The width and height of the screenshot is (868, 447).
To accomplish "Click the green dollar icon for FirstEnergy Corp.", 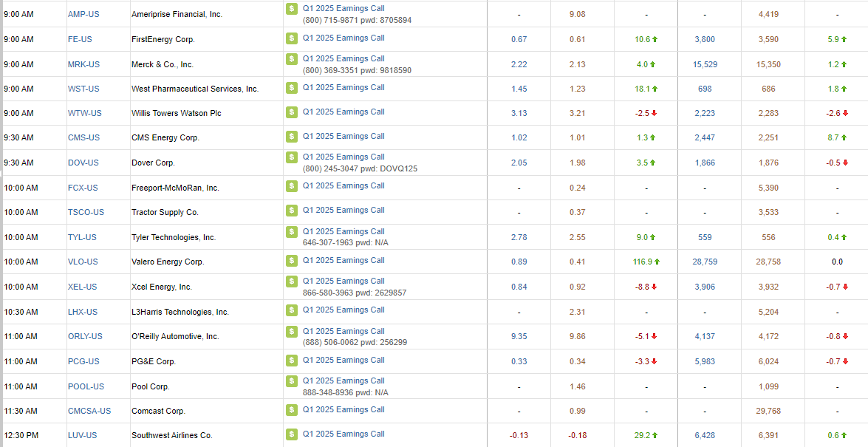I will pos(292,38).
